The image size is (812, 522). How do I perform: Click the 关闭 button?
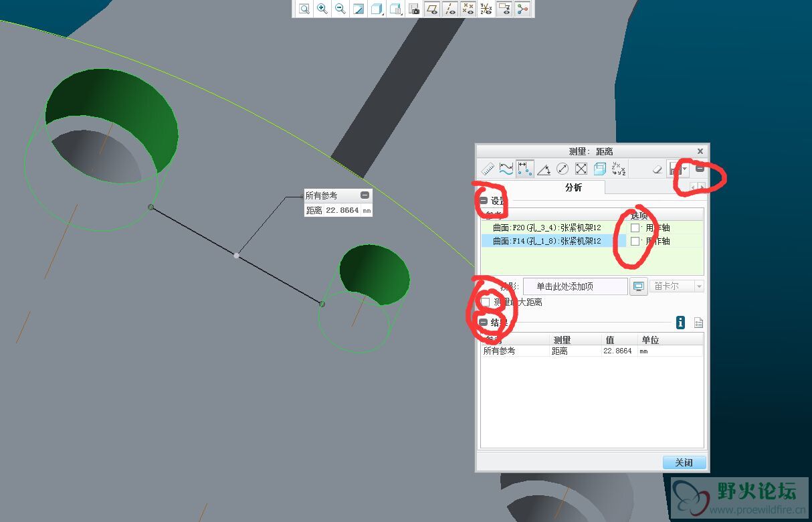[684, 462]
